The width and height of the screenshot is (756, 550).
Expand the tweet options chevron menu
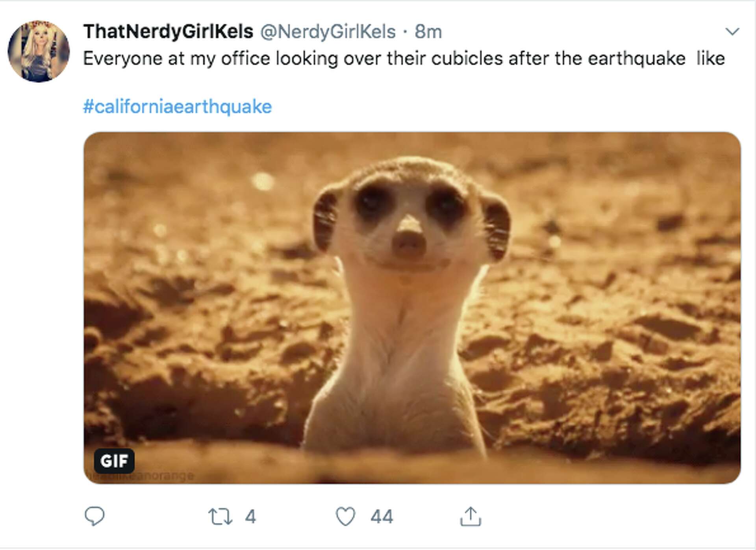point(732,31)
